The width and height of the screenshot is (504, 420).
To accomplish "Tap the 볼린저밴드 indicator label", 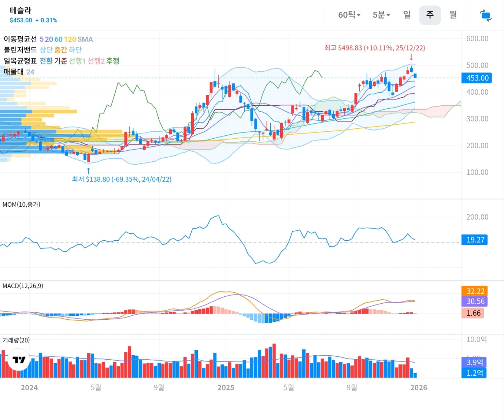I will [x=20, y=50].
